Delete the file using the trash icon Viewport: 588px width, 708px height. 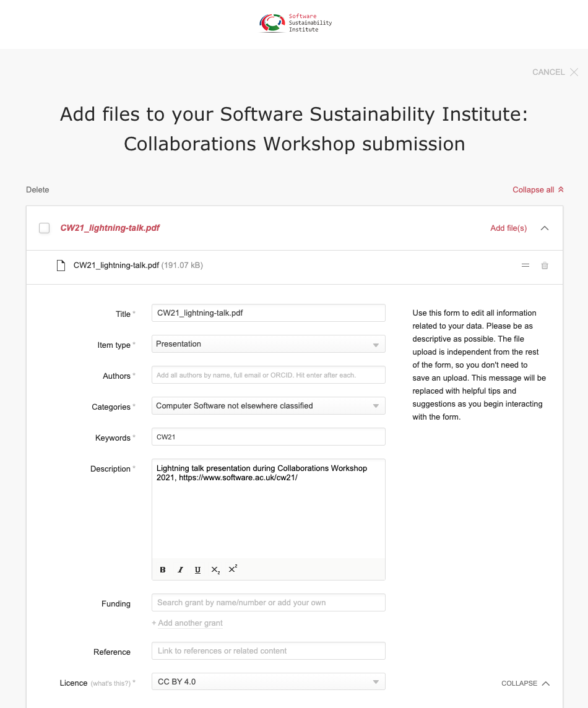click(x=545, y=265)
